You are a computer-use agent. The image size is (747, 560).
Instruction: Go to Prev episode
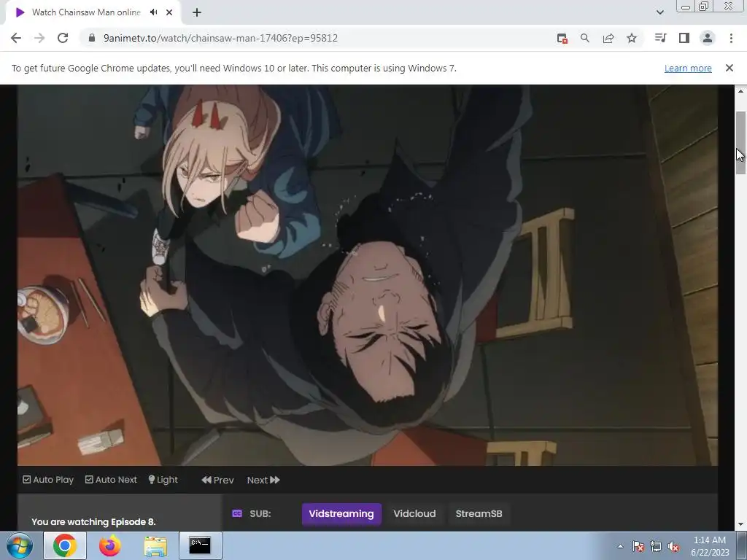(x=217, y=480)
